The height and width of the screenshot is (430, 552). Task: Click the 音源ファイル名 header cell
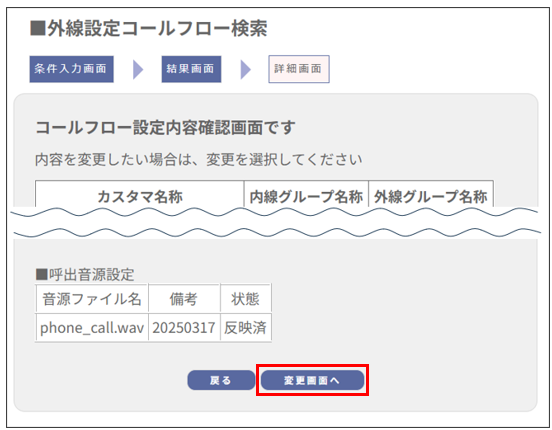coord(92,299)
